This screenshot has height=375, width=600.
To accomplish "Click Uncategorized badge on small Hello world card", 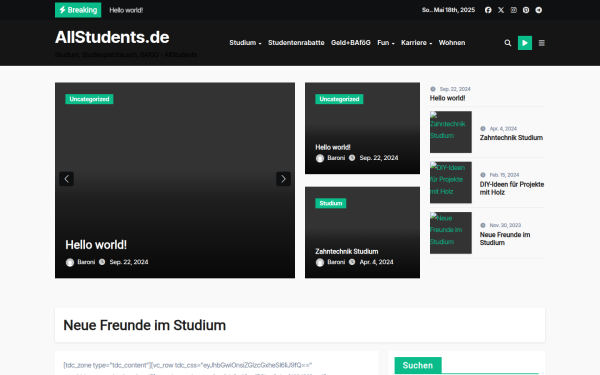I will click(339, 99).
